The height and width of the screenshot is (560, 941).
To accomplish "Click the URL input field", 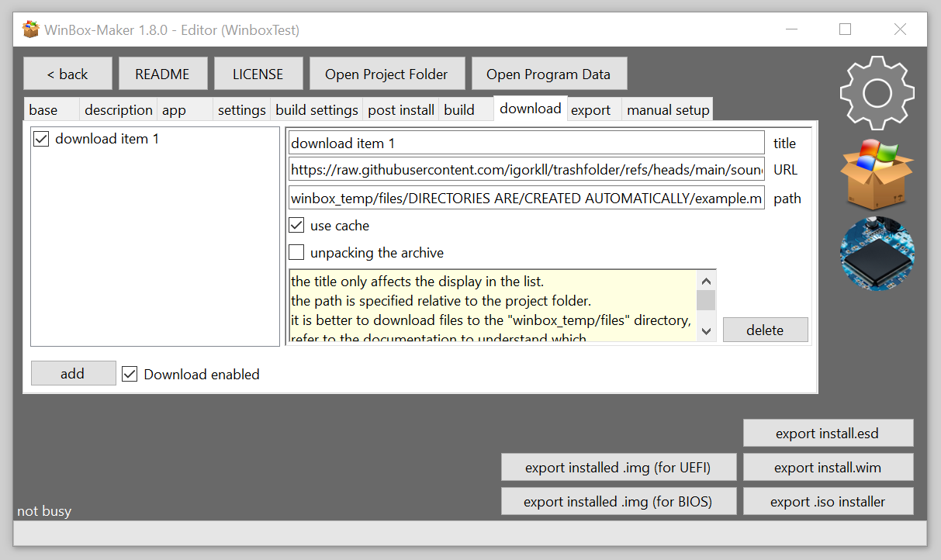I will (526, 170).
